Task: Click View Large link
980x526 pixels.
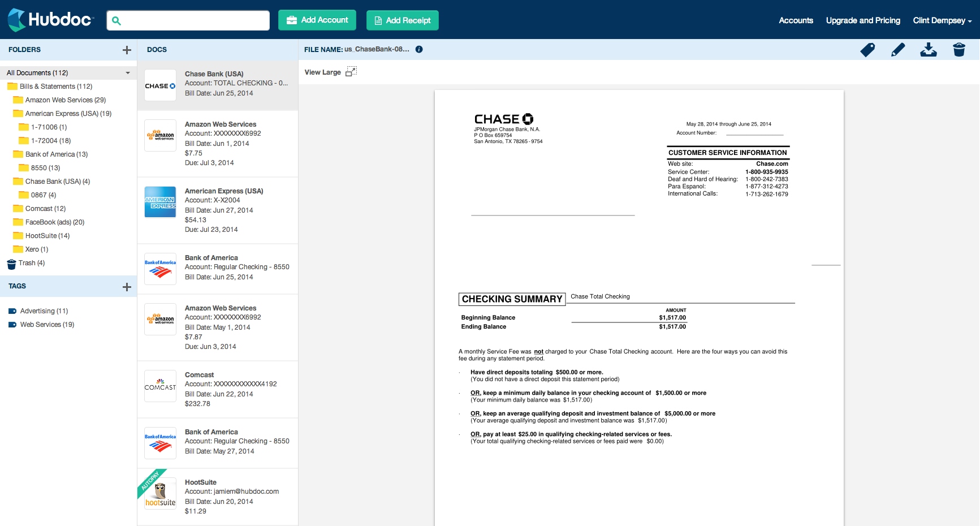Action: 322,72
